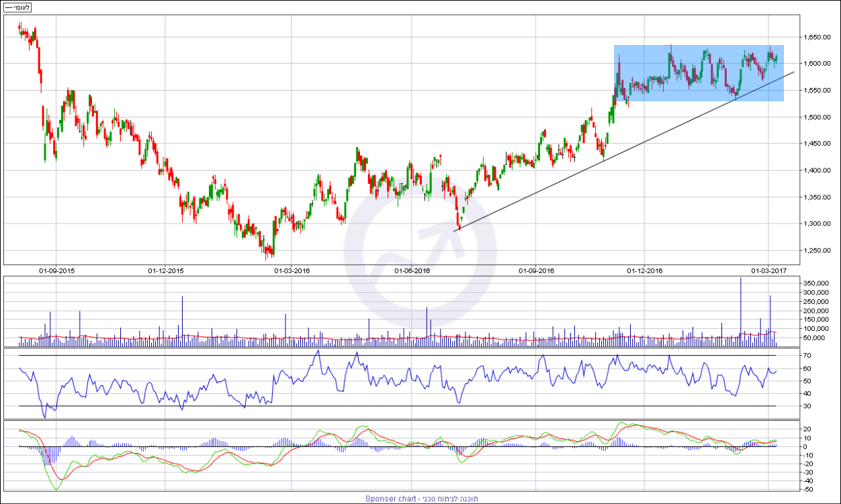Screen dimensions: 841x504
Task: Click the 01-12-2016 date axis label
Action: pos(644,270)
